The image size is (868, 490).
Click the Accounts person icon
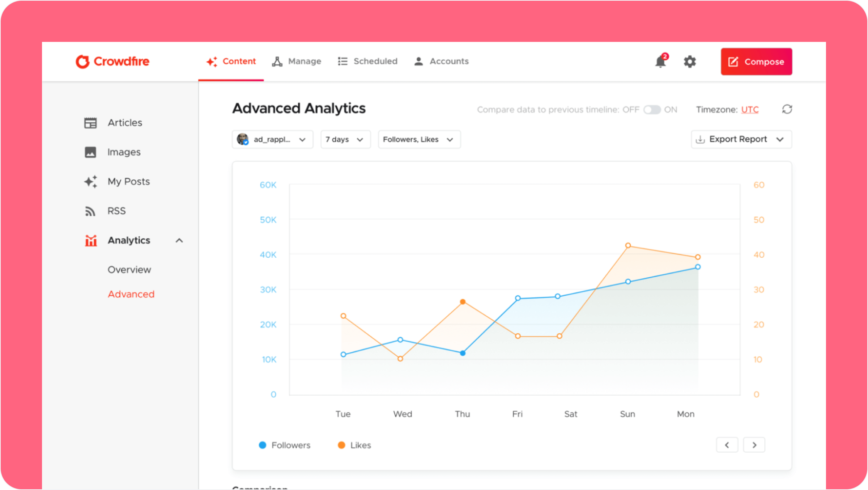[x=418, y=61]
